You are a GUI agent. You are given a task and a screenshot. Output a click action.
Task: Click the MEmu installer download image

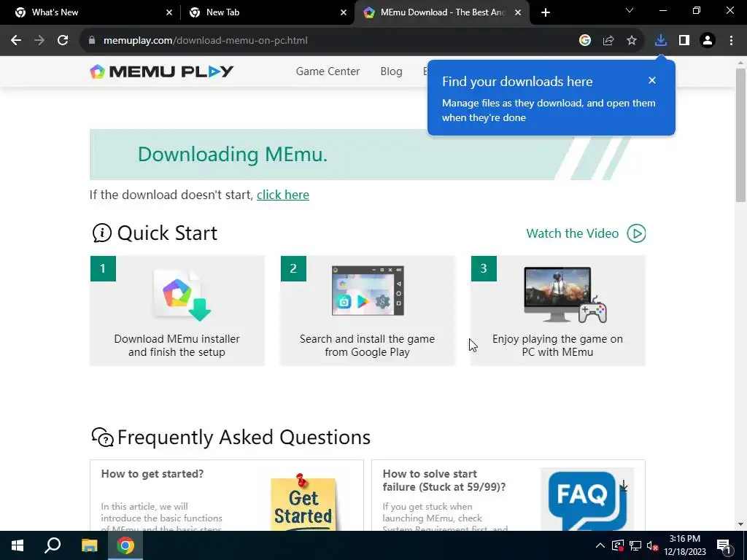coord(183,296)
